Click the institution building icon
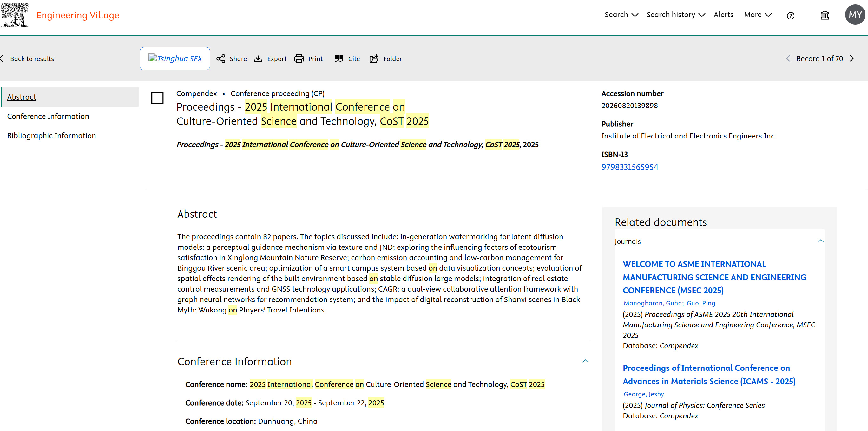 825,16
